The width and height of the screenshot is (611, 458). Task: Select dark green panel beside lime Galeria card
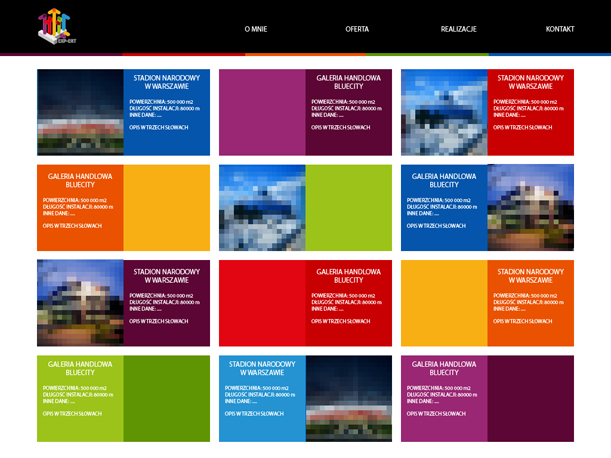[167, 398]
